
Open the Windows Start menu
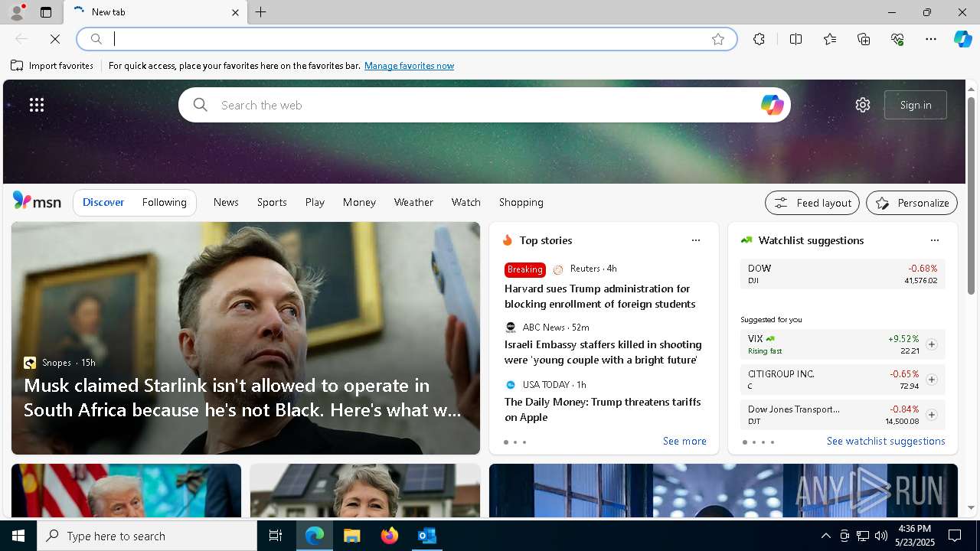pyautogui.click(x=18, y=536)
